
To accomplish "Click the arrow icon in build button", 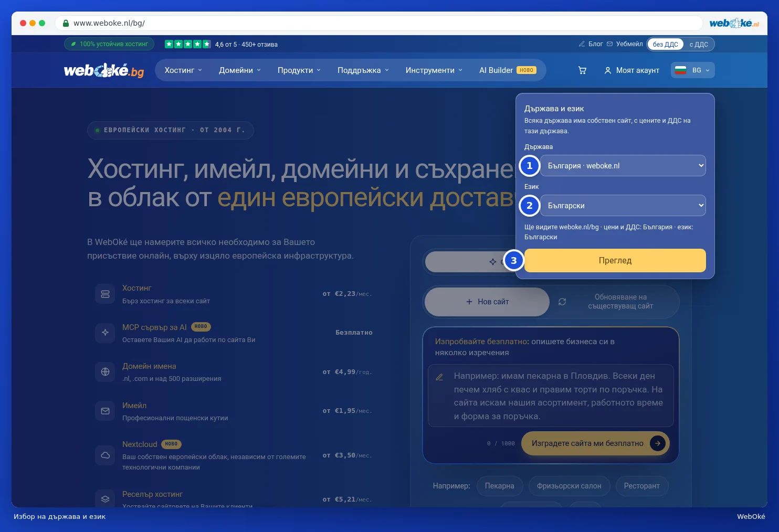I will 658,443.
